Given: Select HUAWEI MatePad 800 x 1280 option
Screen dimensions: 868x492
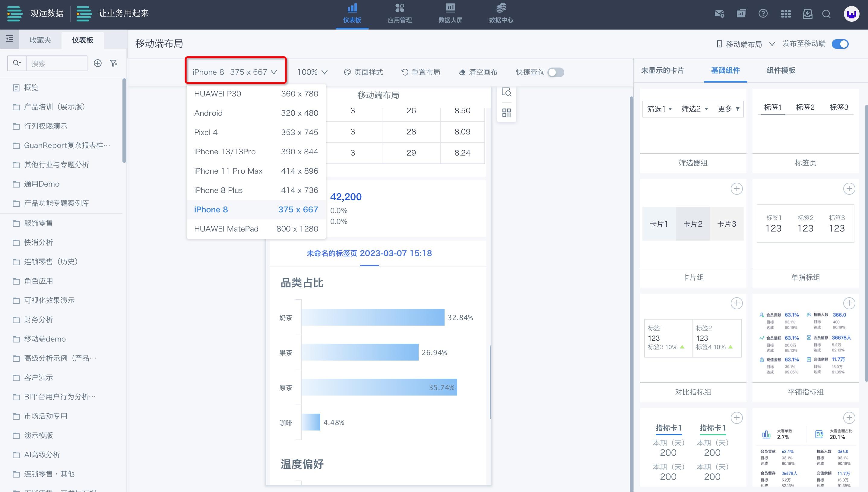Looking at the screenshot, I should click(x=256, y=229).
